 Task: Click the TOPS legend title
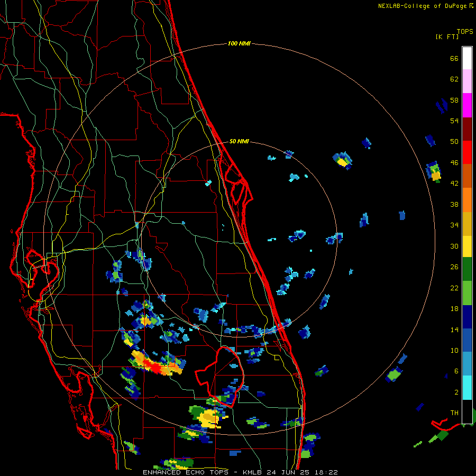465,32
